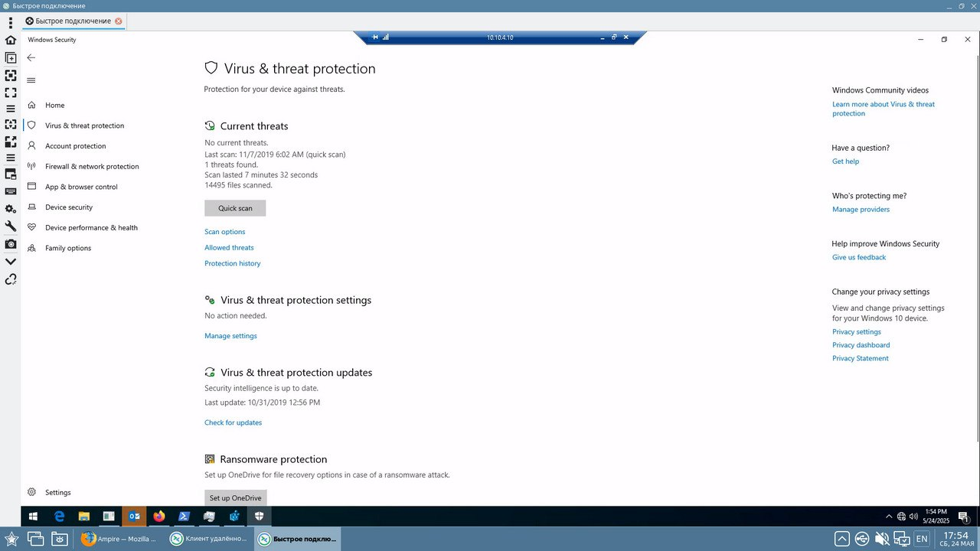The image size is (980, 551).
Task: Click the broken link disconnect icon
Action: [x=11, y=279]
